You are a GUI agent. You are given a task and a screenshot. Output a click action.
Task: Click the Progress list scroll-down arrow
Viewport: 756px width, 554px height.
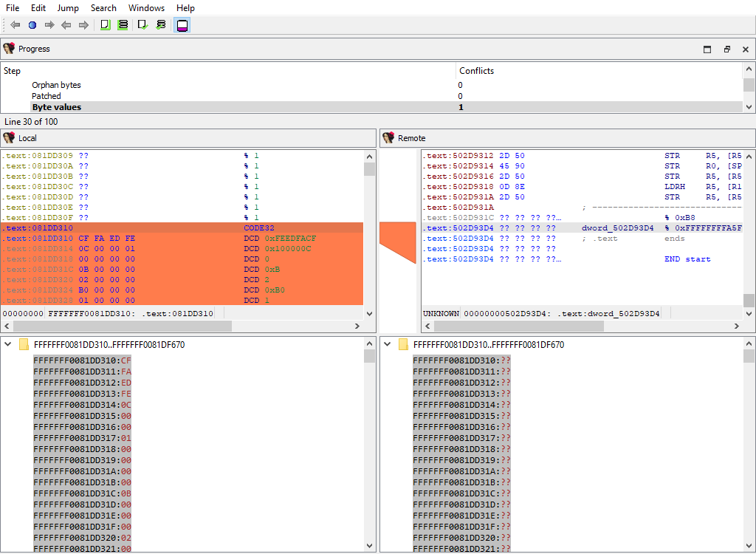coord(749,107)
